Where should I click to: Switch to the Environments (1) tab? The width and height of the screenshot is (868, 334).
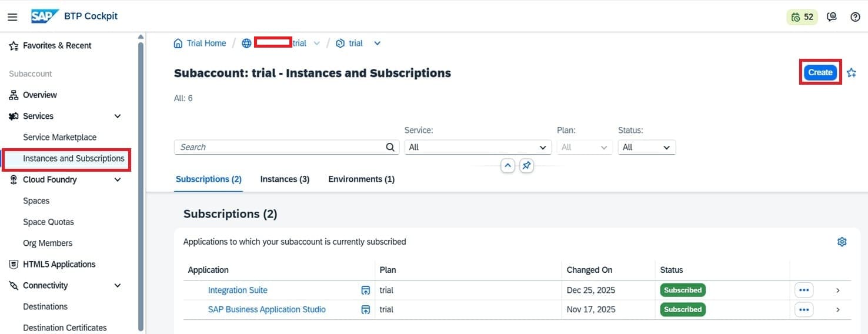tap(361, 179)
